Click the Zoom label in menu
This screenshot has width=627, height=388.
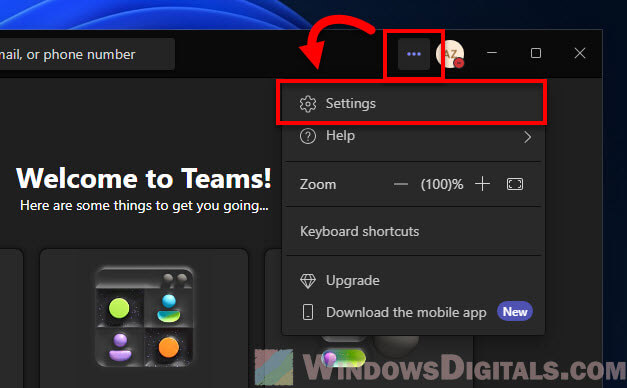tap(318, 184)
